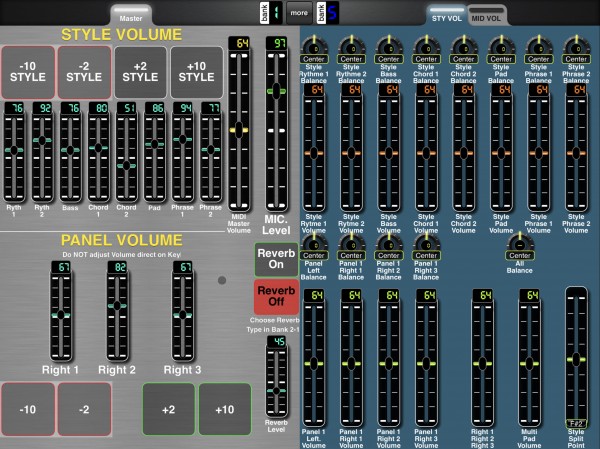Turn Reverb Off
Image resolution: width=600 pixels, height=449 pixels.
coord(276,296)
